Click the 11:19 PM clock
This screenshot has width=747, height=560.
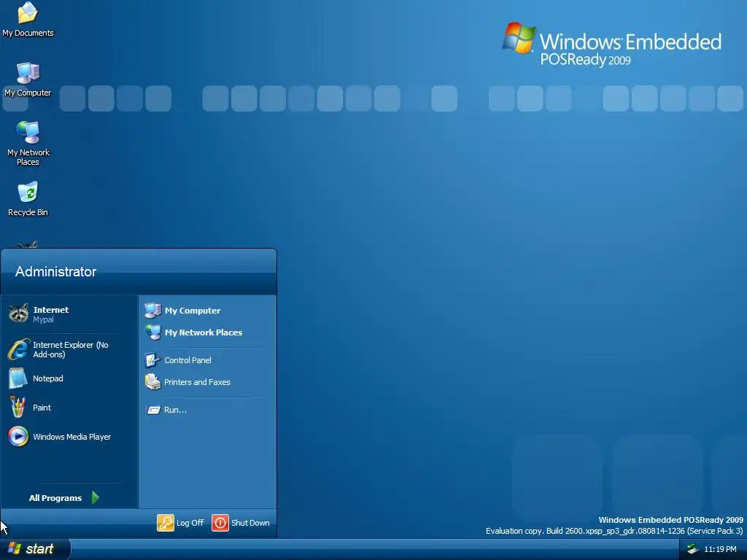click(x=720, y=549)
